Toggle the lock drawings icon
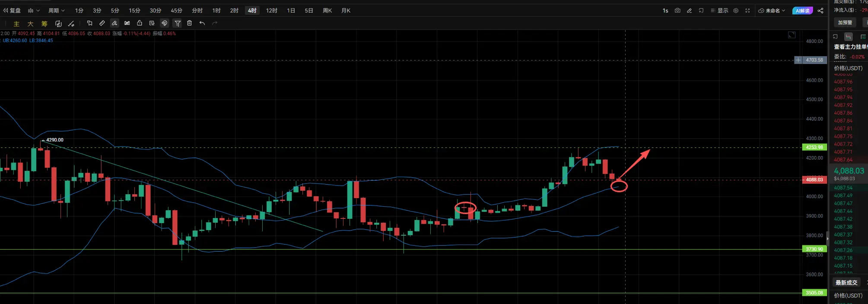 140,23
